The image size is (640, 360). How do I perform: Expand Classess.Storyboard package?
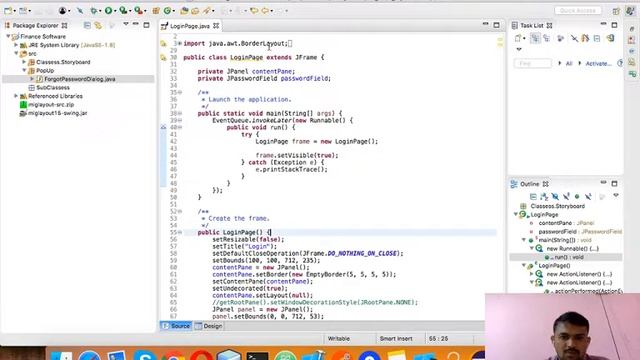coord(24,62)
